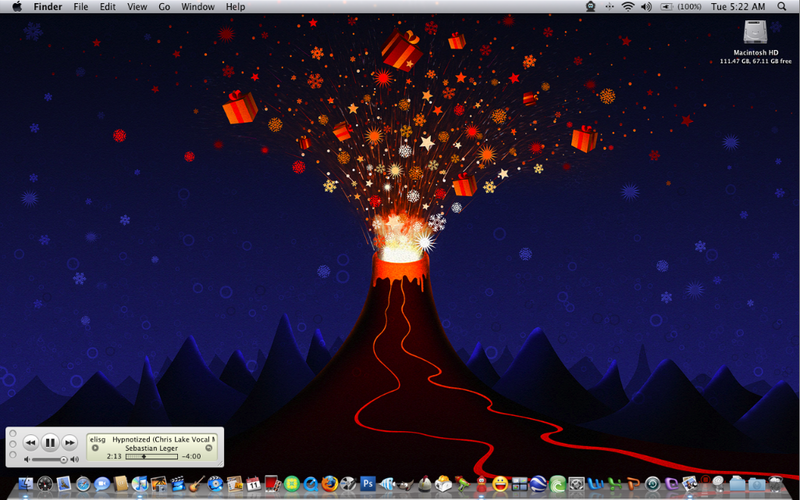The image size is (800, 500).
Task: Open Yahoo Messenger smiley icon in Dock
Action: pyautogui.click(x=500, y=484)
